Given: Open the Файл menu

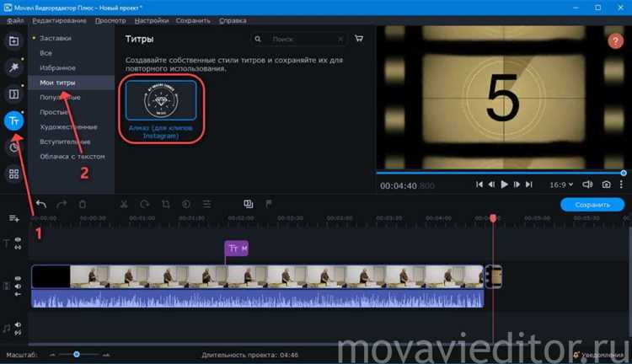Looking at the screenshot, I should [x=15, y=20].
